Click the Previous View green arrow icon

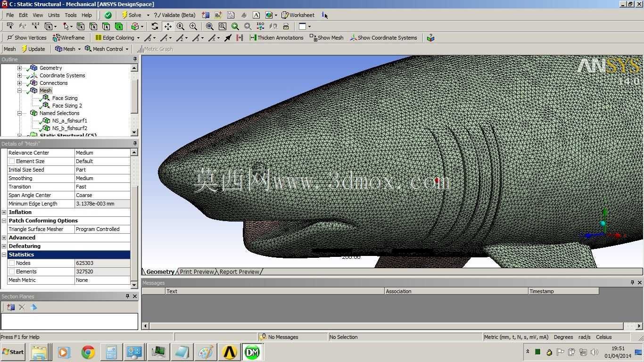[x=235, y=26]
